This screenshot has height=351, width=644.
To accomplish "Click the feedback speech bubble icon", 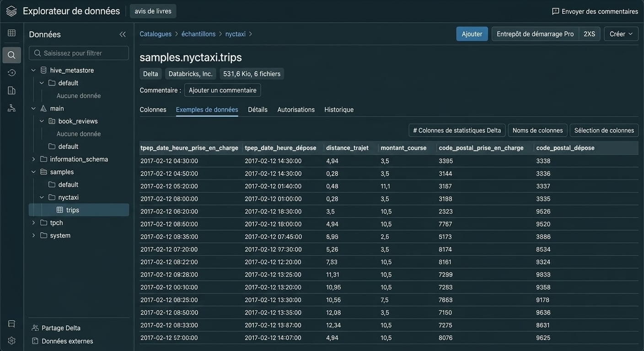I will pyautogui.click(x=556, y=11).
